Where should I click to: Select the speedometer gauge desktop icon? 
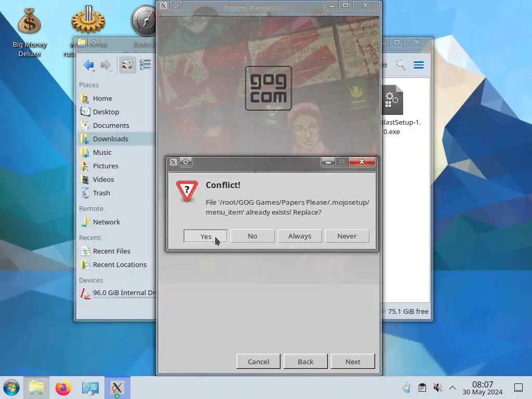coord(144,20)
